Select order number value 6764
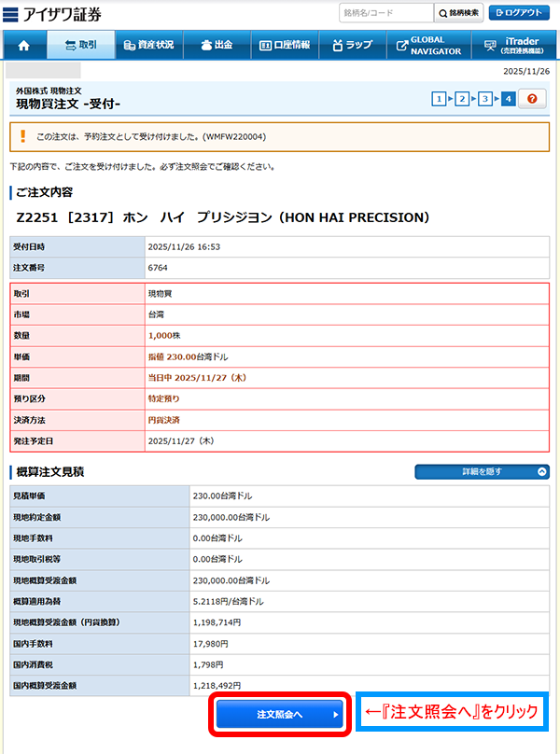The image size is (560, 754). click(x=158, y=268)
